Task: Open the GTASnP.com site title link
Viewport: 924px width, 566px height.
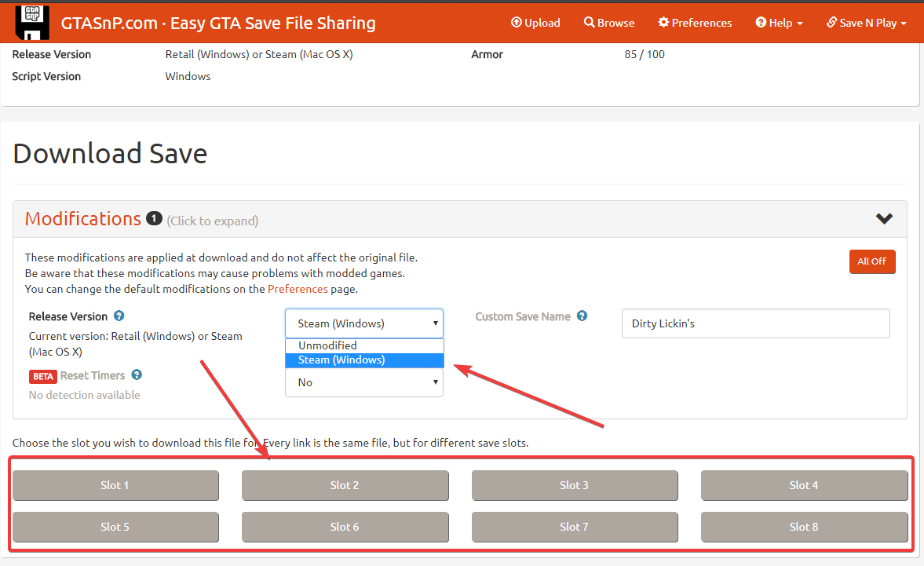Action: (218, 23)
